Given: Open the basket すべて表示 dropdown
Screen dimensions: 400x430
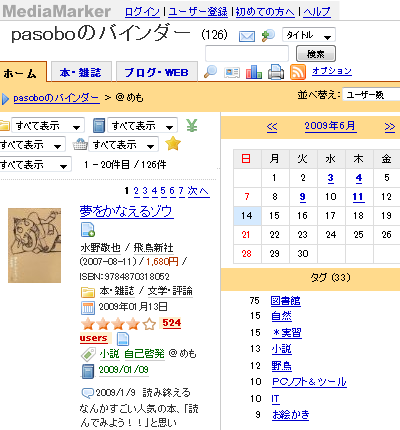Looking at the screenshot, I should pos(123,145).
